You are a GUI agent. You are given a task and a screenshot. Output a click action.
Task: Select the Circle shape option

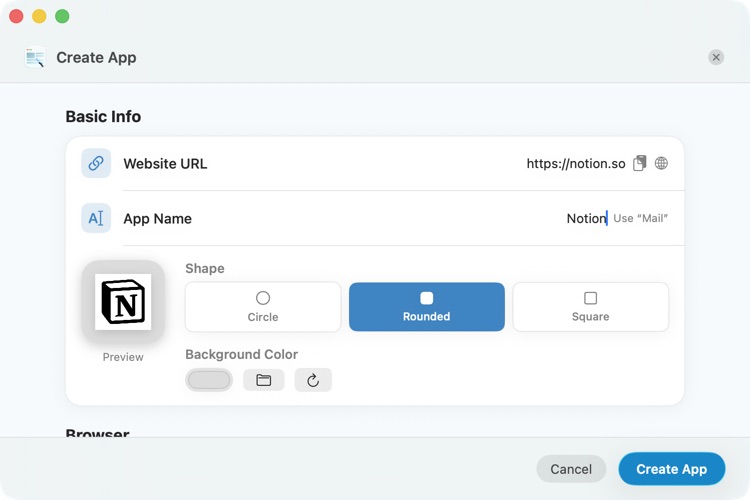263,307
